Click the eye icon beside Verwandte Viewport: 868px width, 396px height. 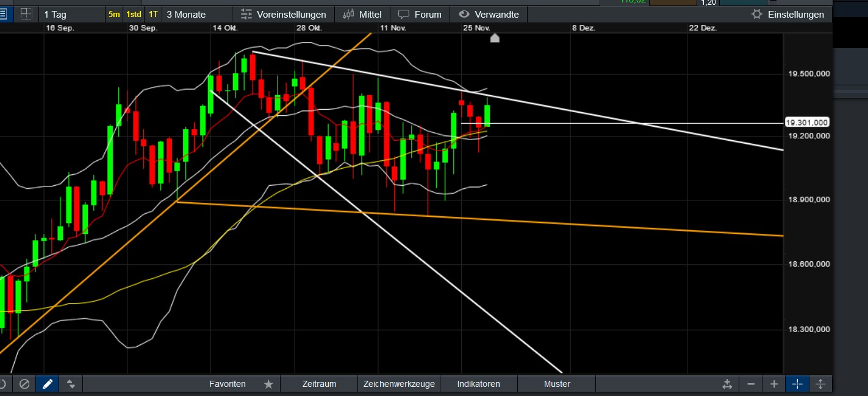point(464,14)
